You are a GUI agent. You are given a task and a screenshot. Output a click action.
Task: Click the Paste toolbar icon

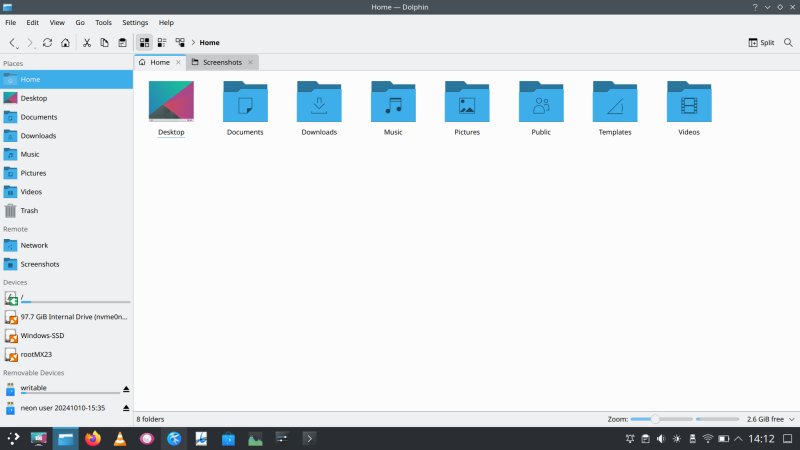click(x=122, y=43)
